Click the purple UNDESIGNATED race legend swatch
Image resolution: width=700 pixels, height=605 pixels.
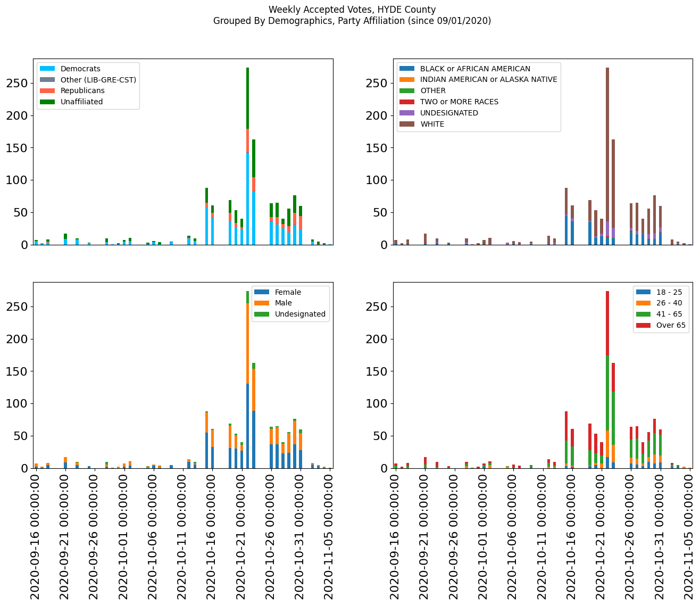coord(408,113)
